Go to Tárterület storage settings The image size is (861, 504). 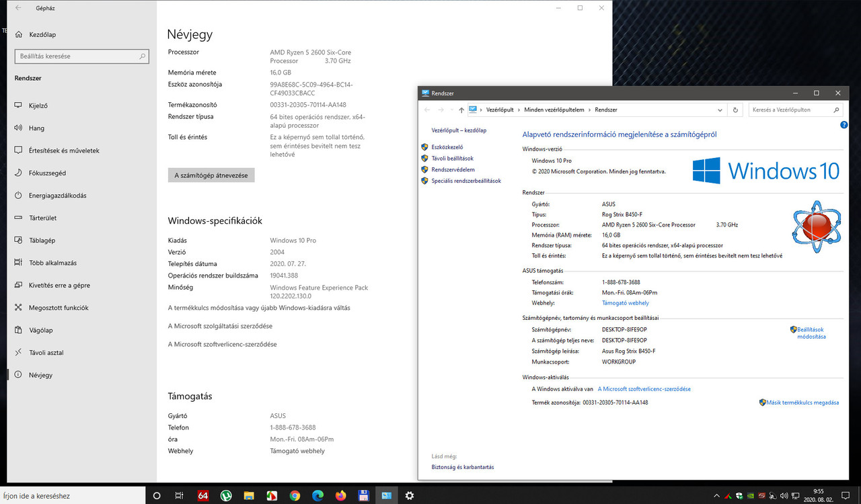[x=42, y=218]
